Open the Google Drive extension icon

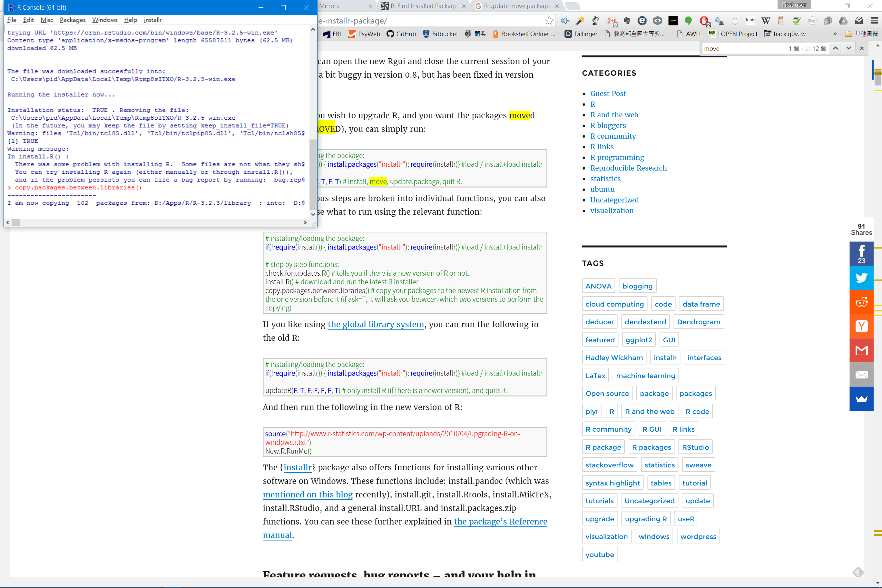(843, 21)
